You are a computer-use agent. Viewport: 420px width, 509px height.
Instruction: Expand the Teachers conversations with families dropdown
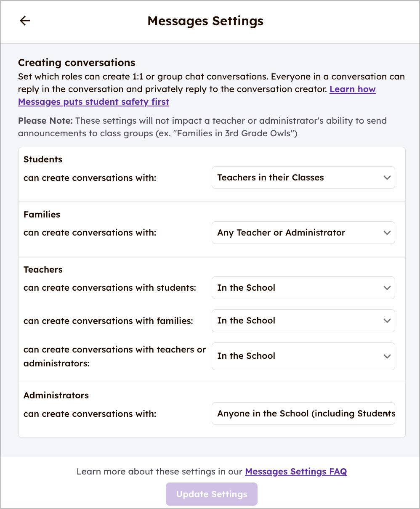tap(303, 321)
